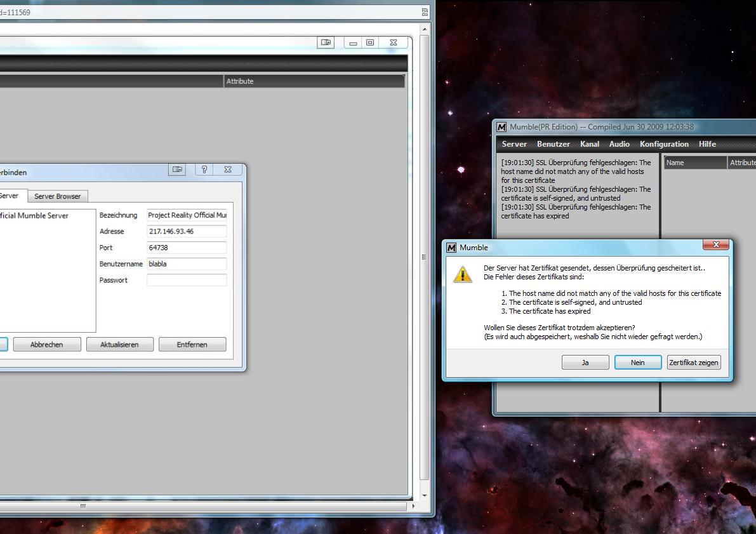
Task: Open the Konfiguration menu
Action: 664,144
